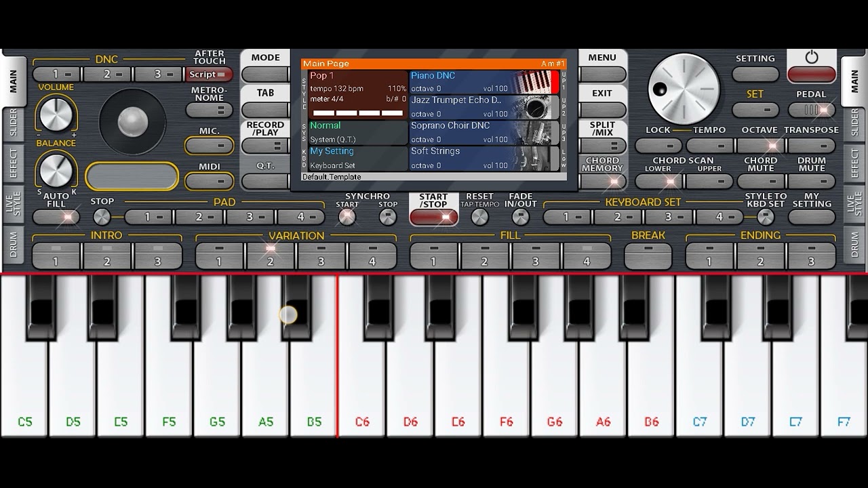Tap the Style to KBD Set knob
The width and height of the screenshot is (868, 488).
point(766,217)
